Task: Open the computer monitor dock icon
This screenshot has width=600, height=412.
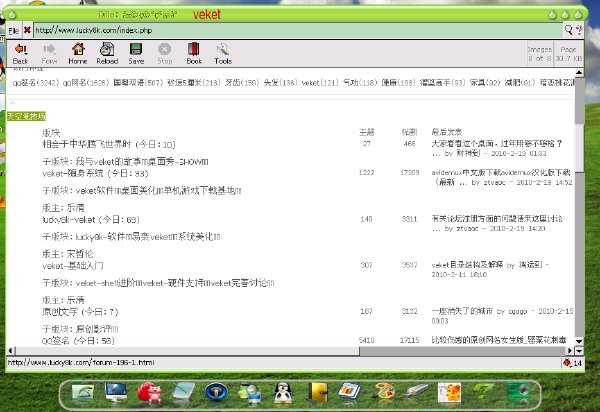Action: click(x=116, y=392)
